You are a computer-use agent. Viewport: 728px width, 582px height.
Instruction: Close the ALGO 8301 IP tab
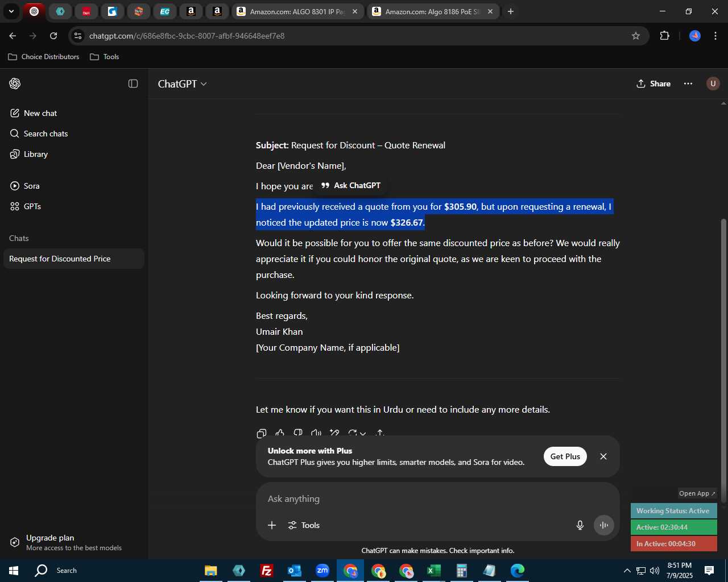click(x=355, y=11)
